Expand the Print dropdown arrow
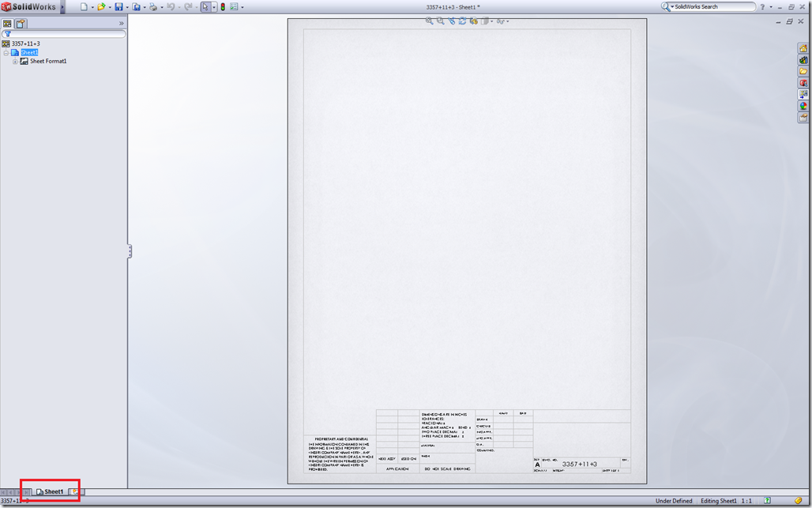Image resolution: width=812 pixels, height=508 pixels. pyautogui.click(x=162, y=7)
